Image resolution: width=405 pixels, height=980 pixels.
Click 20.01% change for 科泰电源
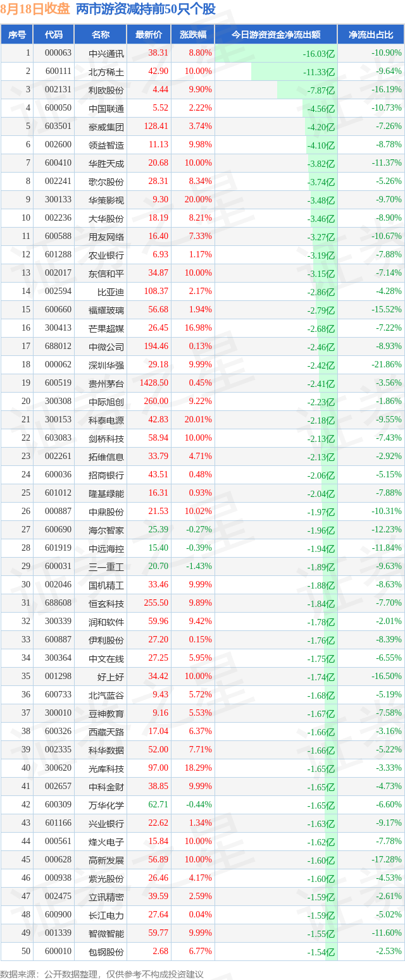(197, 420)
